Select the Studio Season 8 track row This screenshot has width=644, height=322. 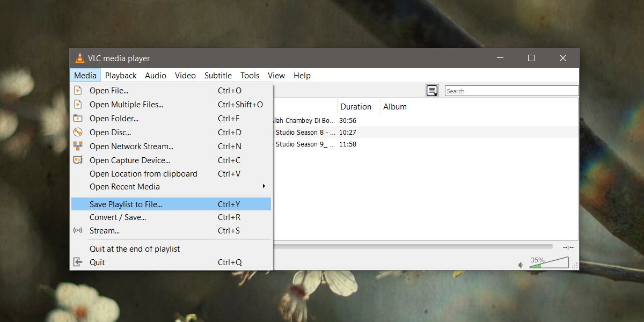[426, 132]
